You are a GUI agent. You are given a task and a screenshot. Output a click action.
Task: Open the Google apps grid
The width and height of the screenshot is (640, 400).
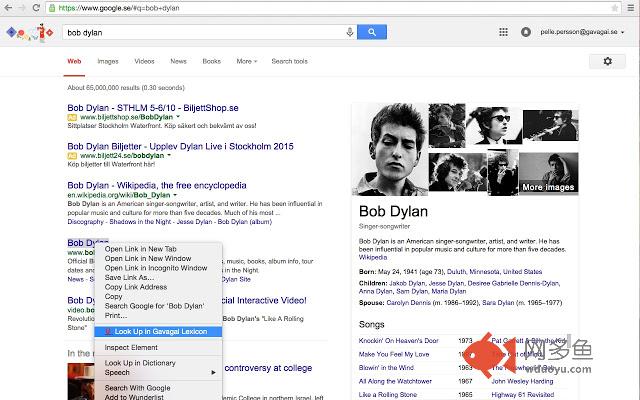click(504, 32)
